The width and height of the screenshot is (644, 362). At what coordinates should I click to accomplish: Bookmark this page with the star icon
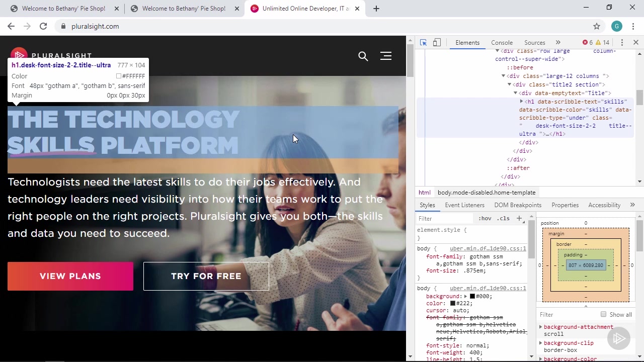coord(597,26)
